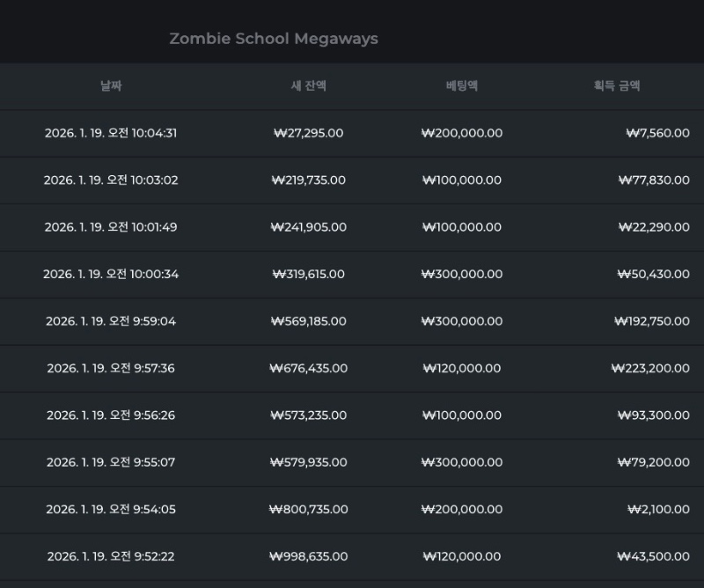Click the 베팅액 column header
Viewport: 704px width, 588px height.
pyautogui.click(x=462, y=86)
